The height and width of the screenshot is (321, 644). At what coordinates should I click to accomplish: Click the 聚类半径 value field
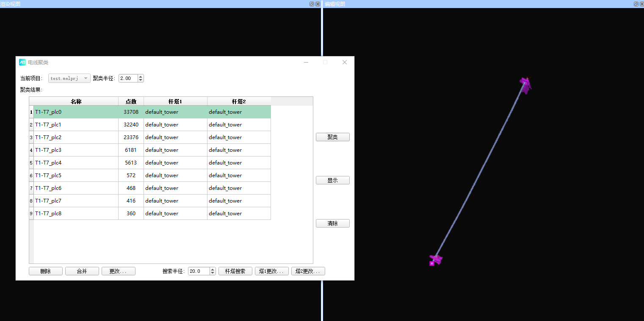click(128, 78)
